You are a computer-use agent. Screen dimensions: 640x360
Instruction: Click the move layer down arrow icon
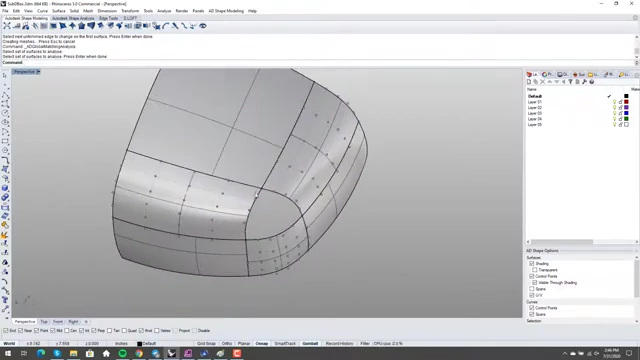(x=556, y=82)
